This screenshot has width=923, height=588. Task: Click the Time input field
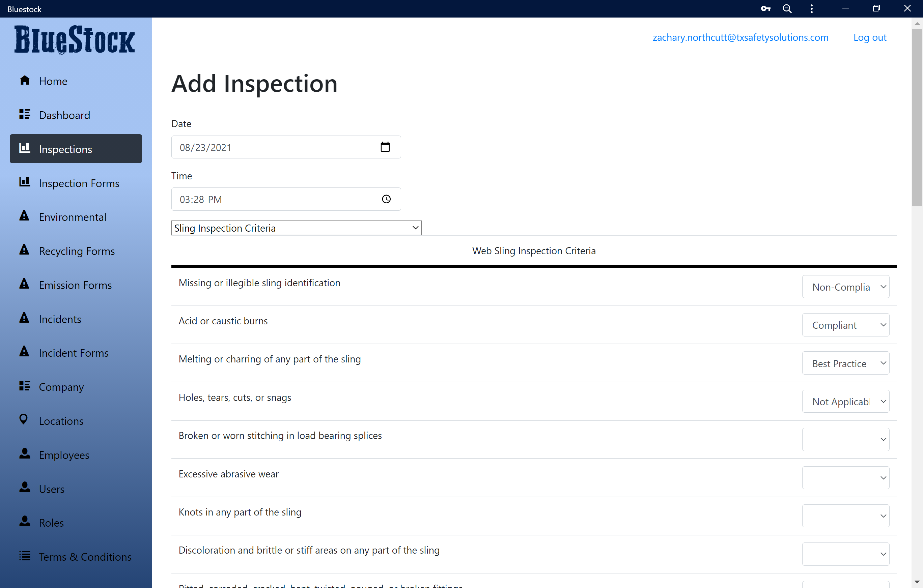268,199
